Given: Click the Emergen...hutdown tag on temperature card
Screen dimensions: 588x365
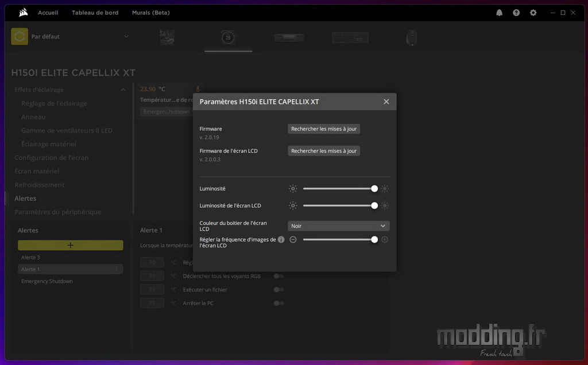Looking at the screenshot, I should click(167, 112).
